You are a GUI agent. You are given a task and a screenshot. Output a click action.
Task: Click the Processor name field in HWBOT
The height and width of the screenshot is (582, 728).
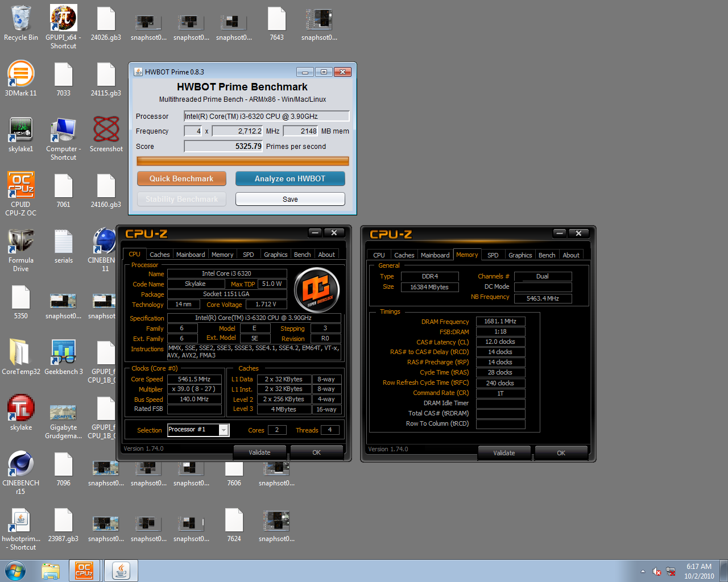click(x=266, y=116)
